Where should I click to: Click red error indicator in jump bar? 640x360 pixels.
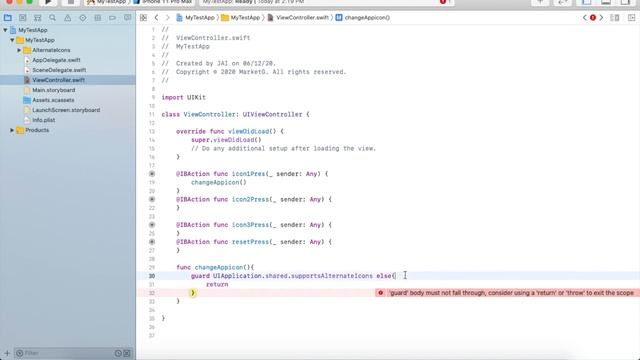point(593,18)
